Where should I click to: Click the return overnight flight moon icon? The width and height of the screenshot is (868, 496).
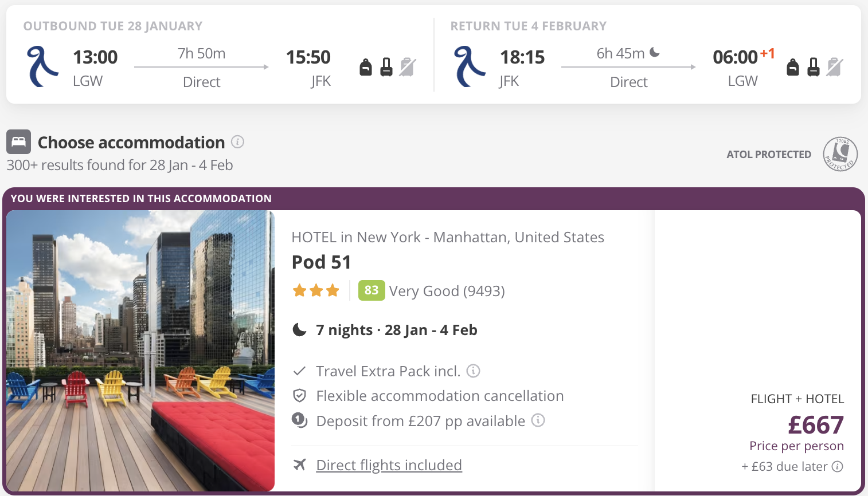[x=655, y=53]
